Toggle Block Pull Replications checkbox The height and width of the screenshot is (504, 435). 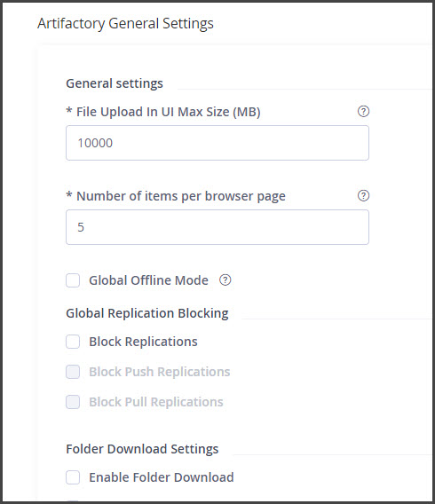click(x=73, y=402)
